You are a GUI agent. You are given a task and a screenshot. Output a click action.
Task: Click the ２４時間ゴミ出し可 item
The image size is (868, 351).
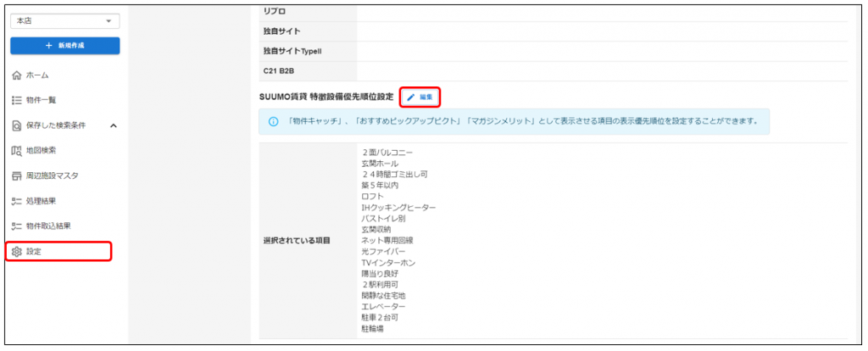coord(394,175)
